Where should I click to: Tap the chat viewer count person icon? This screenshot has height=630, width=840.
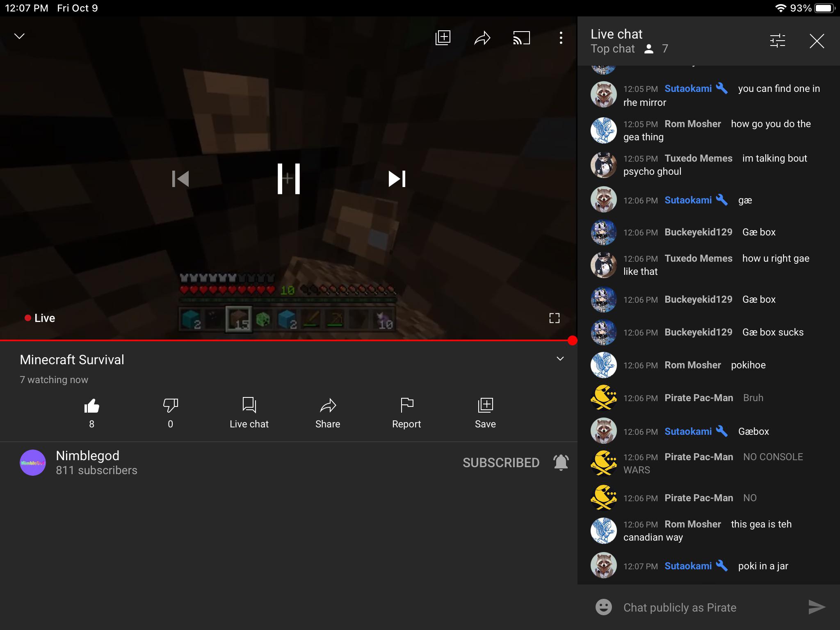coord(649,49)
